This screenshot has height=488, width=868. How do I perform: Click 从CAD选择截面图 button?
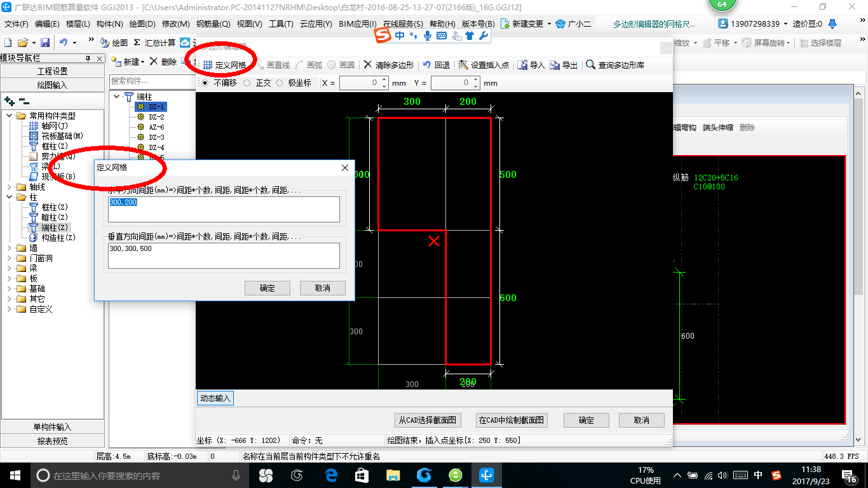click(x=428, y=420)
